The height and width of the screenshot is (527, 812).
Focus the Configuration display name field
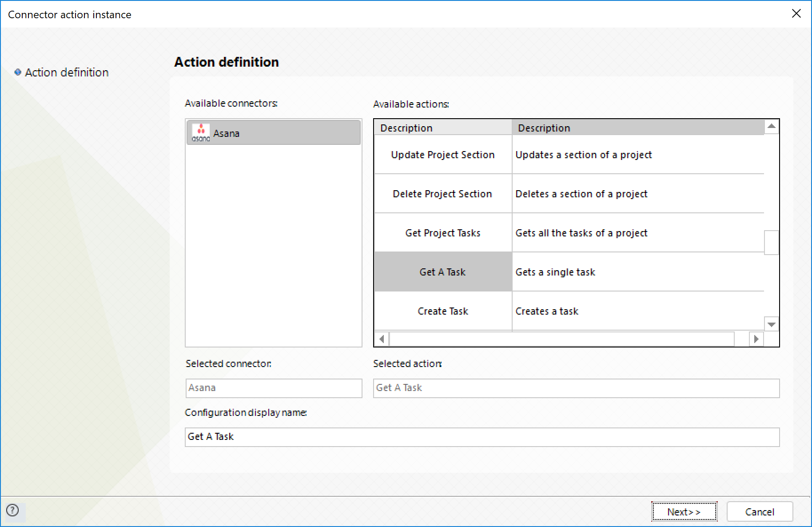(482, 437)
